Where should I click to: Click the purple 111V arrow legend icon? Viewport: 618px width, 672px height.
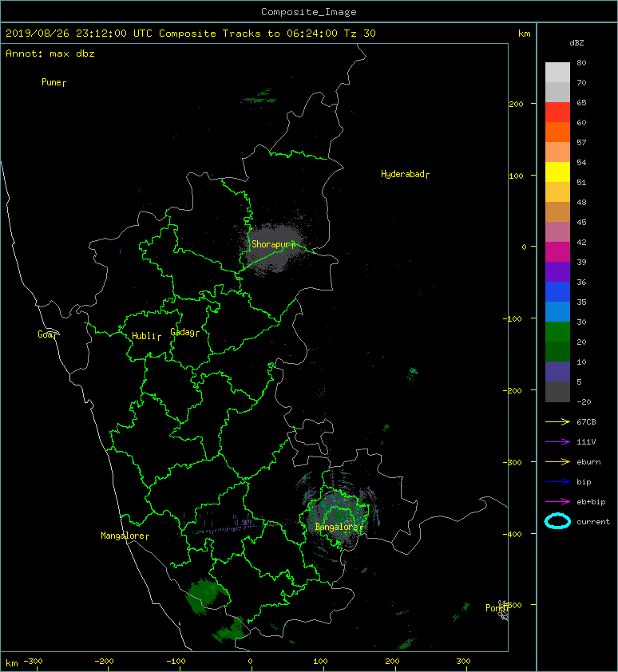point(557,442)
